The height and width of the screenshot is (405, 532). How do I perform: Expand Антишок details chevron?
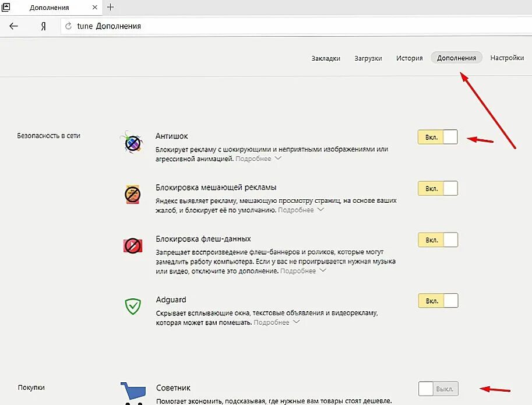278,158
